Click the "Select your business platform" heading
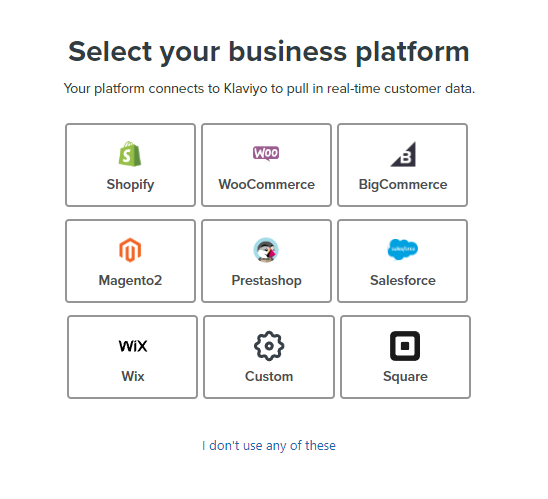The image size is (548, 499). click(268, 52)
